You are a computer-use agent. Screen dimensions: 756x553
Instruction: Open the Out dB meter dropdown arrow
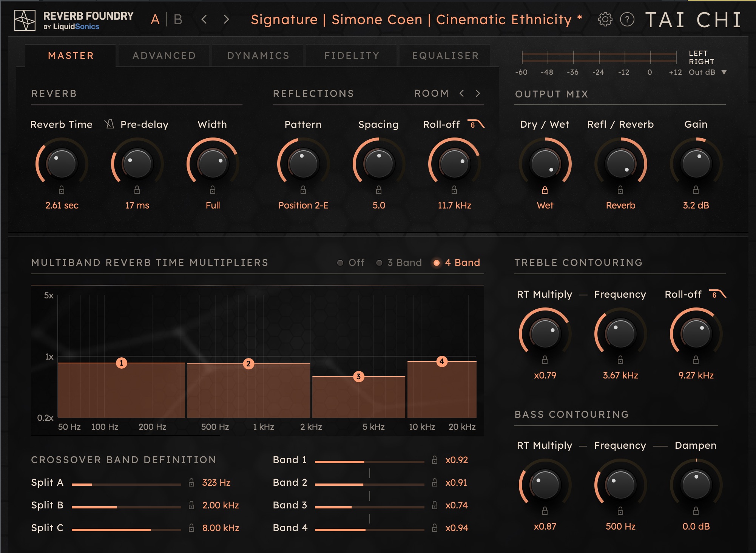click(724, 72)
